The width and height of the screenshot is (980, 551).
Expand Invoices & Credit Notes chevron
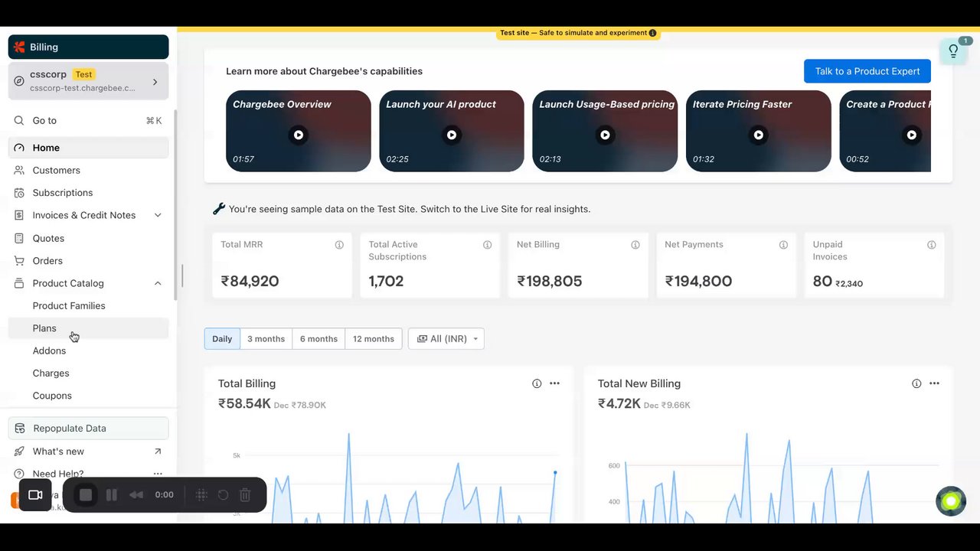tap(158, 215)
